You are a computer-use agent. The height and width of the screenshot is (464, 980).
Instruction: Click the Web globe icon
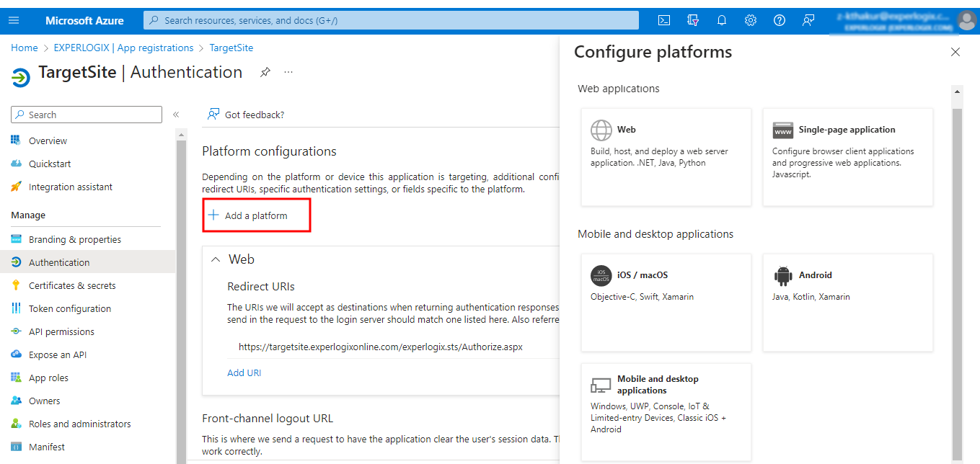(601, 130)
